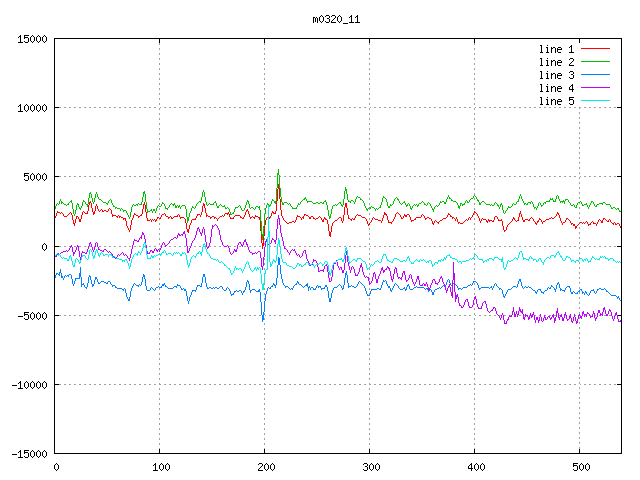
Task: Click the blue line 3 legend sample
Action: pos(595,75)
